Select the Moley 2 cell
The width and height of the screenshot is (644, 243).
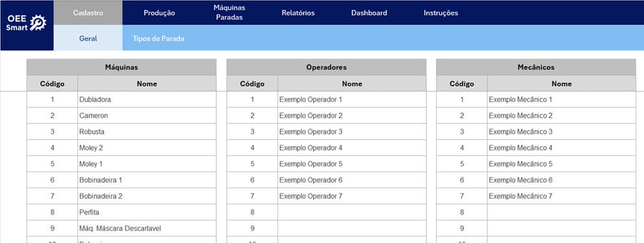(147, 147)
